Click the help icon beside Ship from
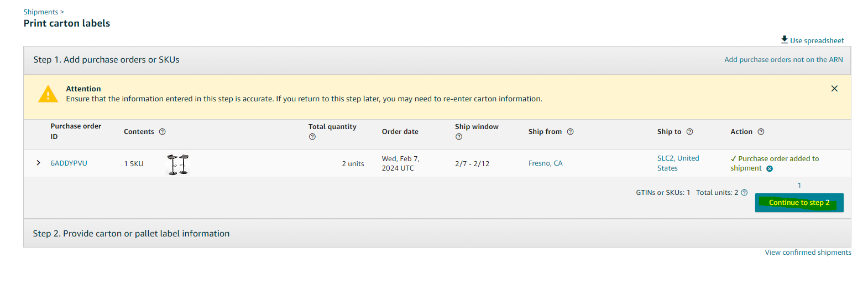868x283 pixels. pyautogui.click(x=571, y=132)
